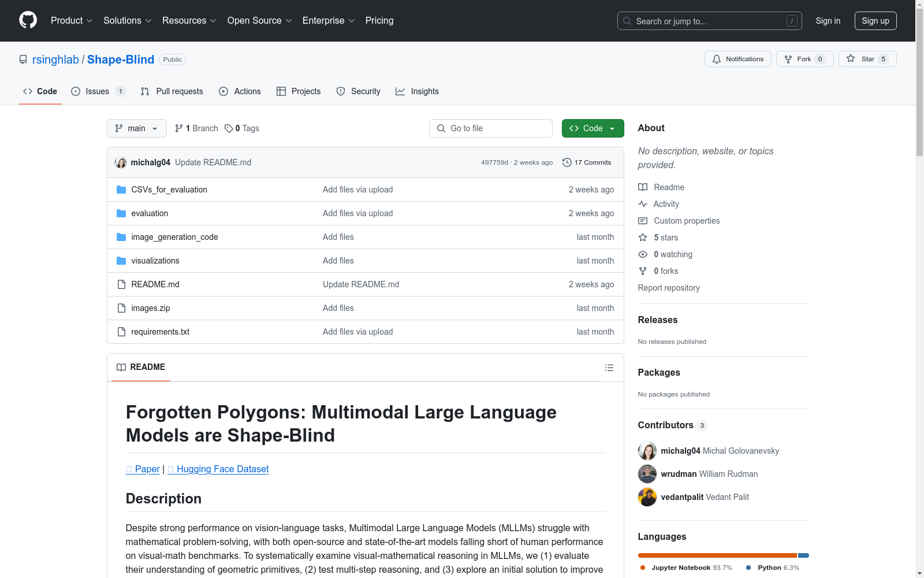Click the Search or jump to field
Viewport: 924px width, 578px height.
click(x=710, y=21)
